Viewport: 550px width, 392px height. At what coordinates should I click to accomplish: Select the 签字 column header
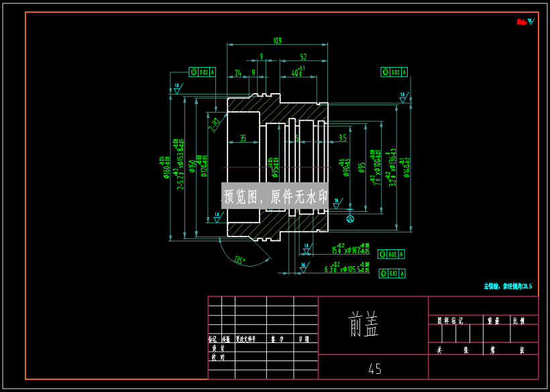pyautogui.click(x=277, y=339)
